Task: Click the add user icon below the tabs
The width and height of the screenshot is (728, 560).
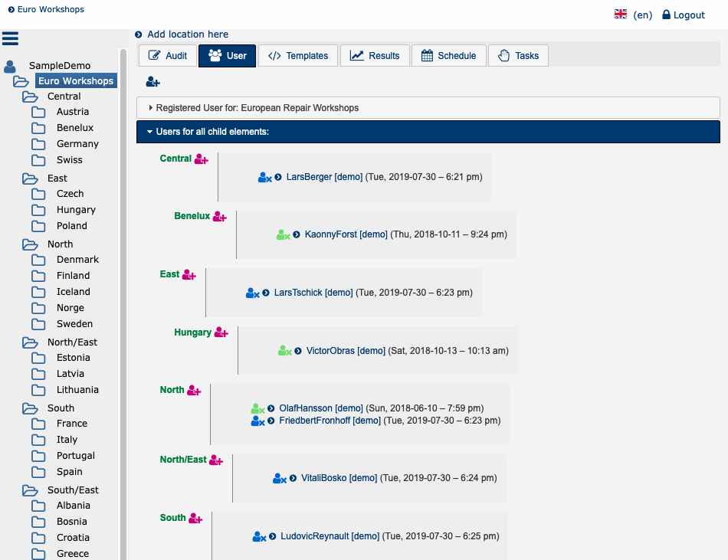Action: (152, 83)
